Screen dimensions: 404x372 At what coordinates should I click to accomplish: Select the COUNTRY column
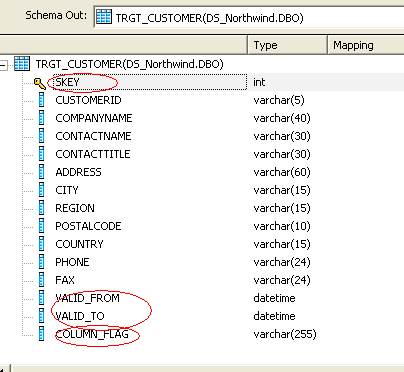click(x=79, y=244)
